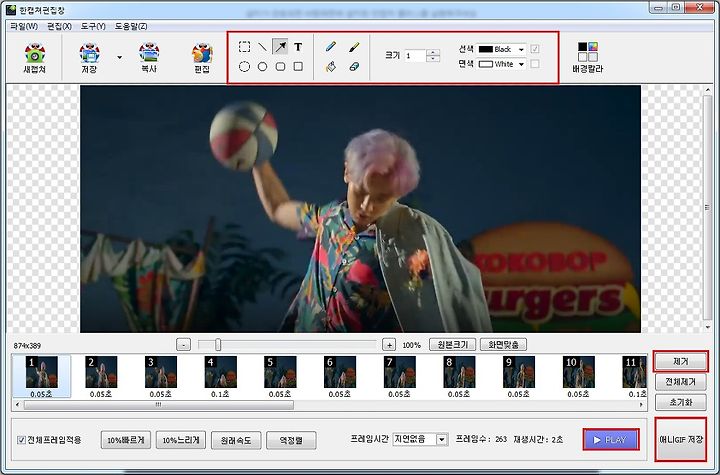Select the highlighter marker tool

pyautogui.click(x=354, y=47)
